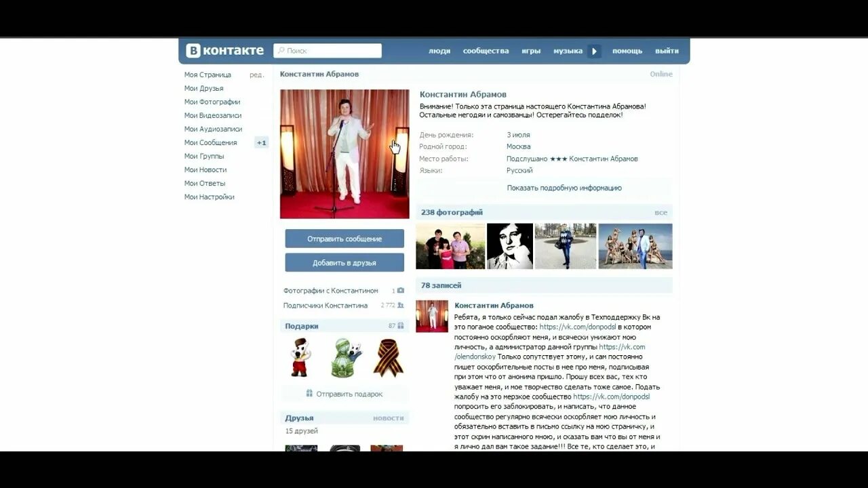
Task: Open the music player via the blue arrow
Action: 594,51
